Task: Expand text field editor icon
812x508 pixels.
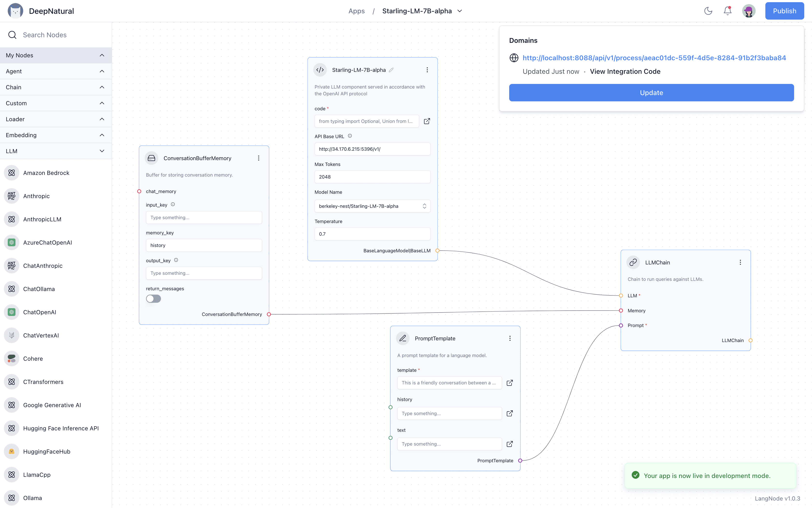Action: pyautogui.click(x=510, y=444)
